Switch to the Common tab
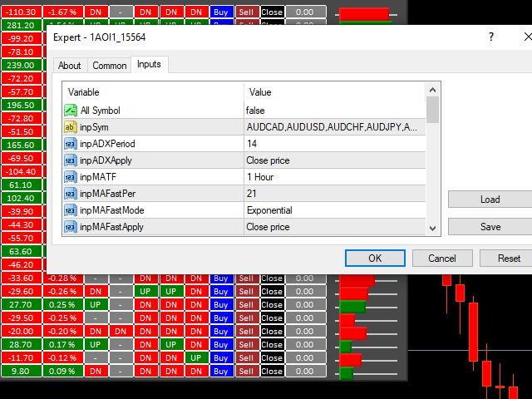The height and width of the screenshot is (399, 532). click(109, 66)
